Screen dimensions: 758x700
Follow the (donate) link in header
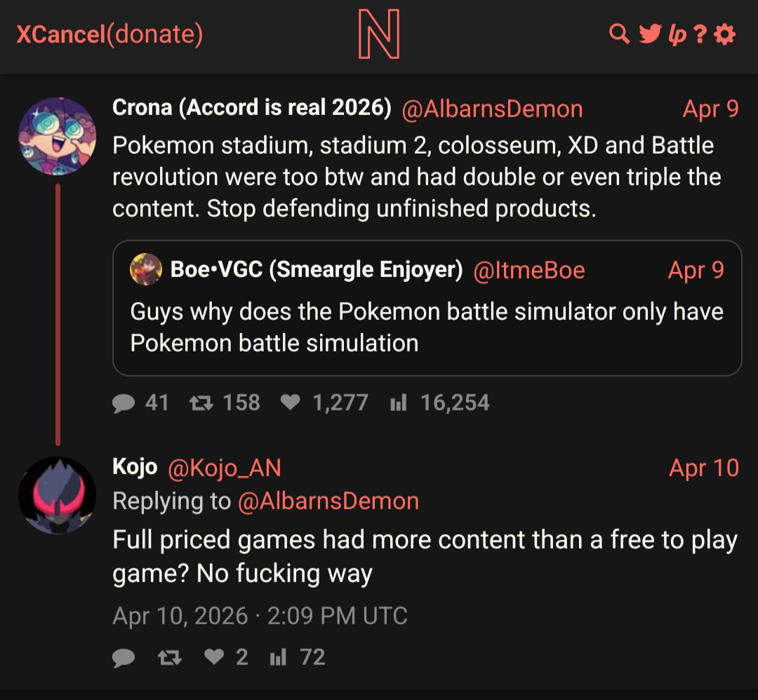pos(154,34)
